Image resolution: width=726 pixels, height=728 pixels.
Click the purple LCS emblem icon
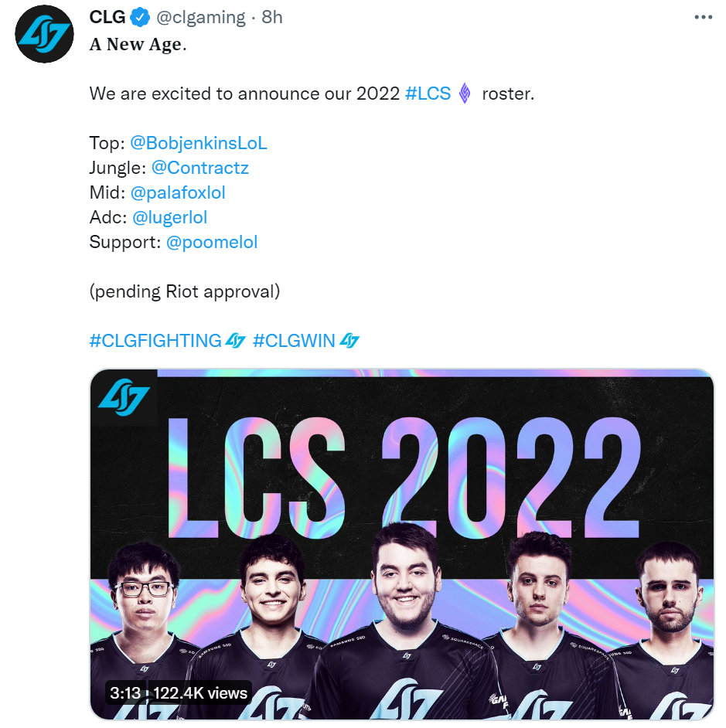(x=465, y=94)
